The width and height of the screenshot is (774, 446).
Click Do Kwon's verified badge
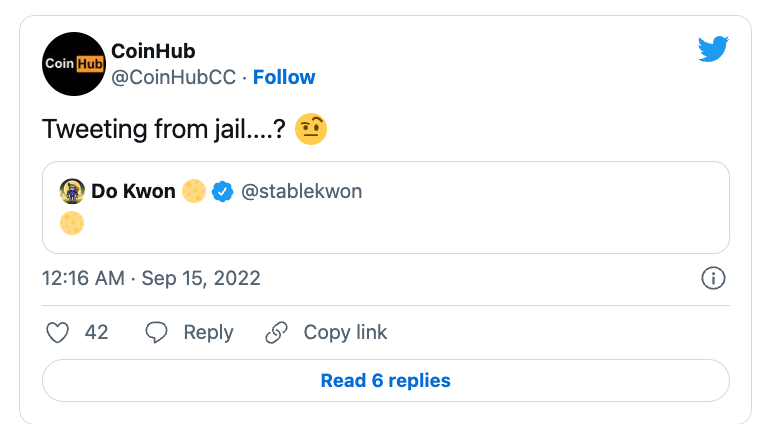pyautogui.click(x=223, y=191)
